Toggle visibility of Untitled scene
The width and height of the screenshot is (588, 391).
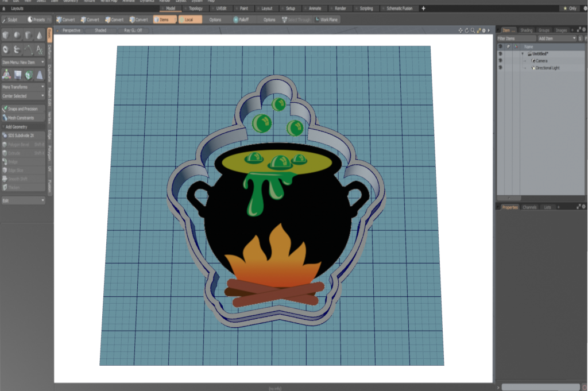pos(500,53)
